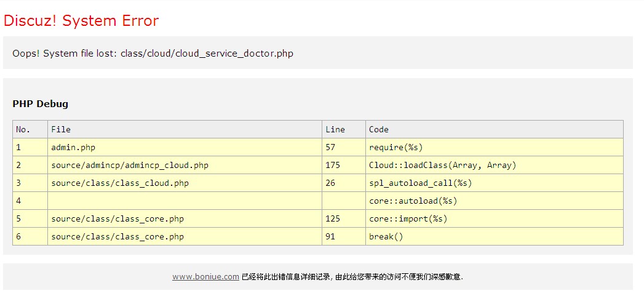644x296 pixels.
Task: Select class_core.php cell in row 5
Action: tap(185, 218)
